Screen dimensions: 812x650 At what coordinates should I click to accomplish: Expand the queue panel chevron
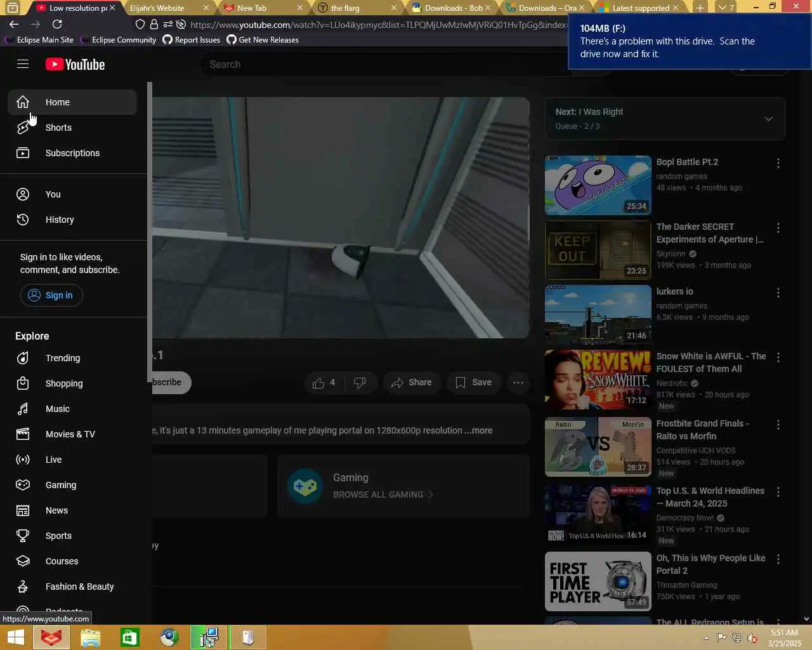click(768, 119)
